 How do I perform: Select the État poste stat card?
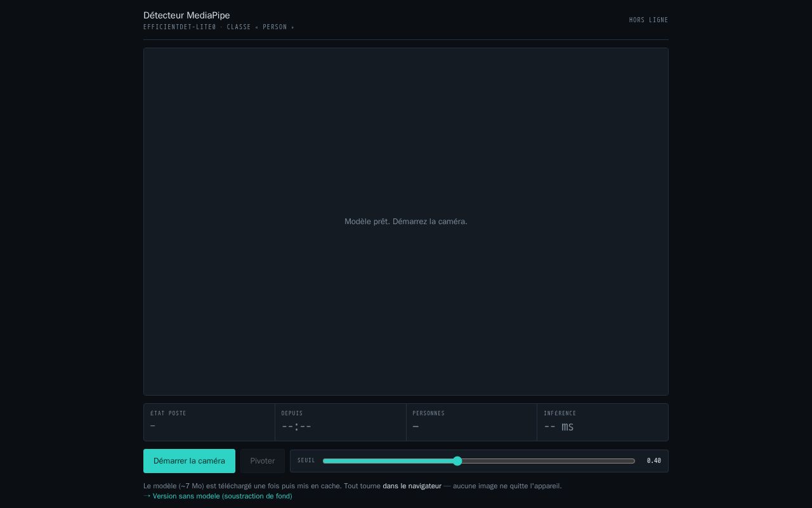[x=209, y=422]
